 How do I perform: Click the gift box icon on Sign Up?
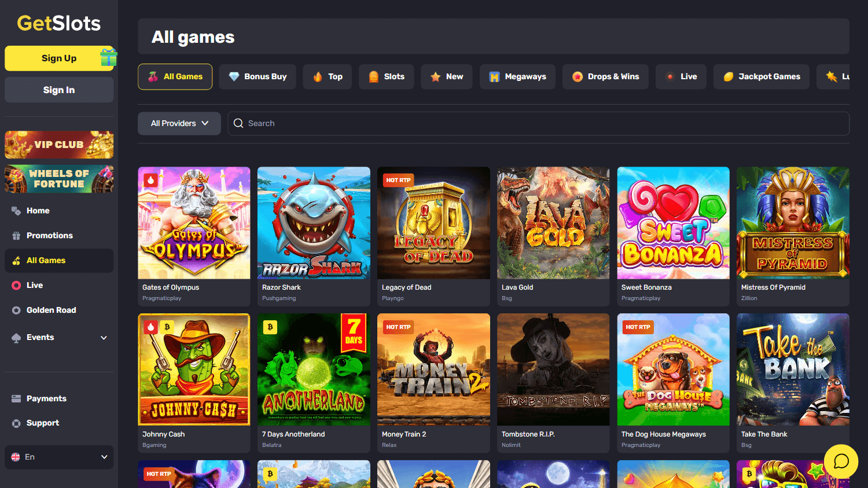[x=108, y=57]
